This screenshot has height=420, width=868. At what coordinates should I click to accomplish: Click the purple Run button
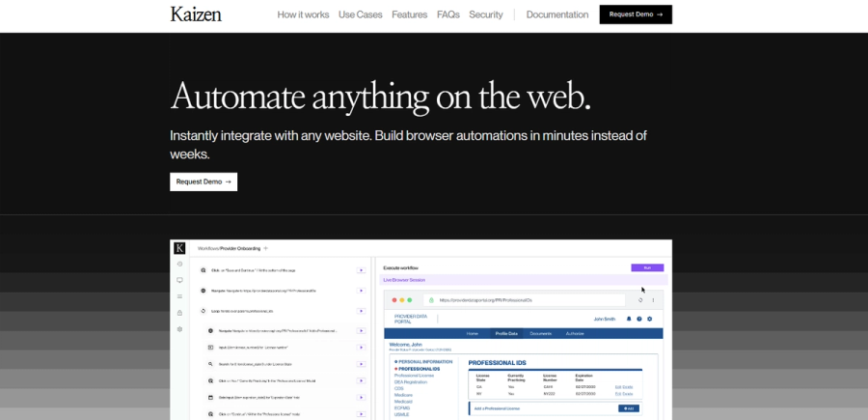[647, 267]
